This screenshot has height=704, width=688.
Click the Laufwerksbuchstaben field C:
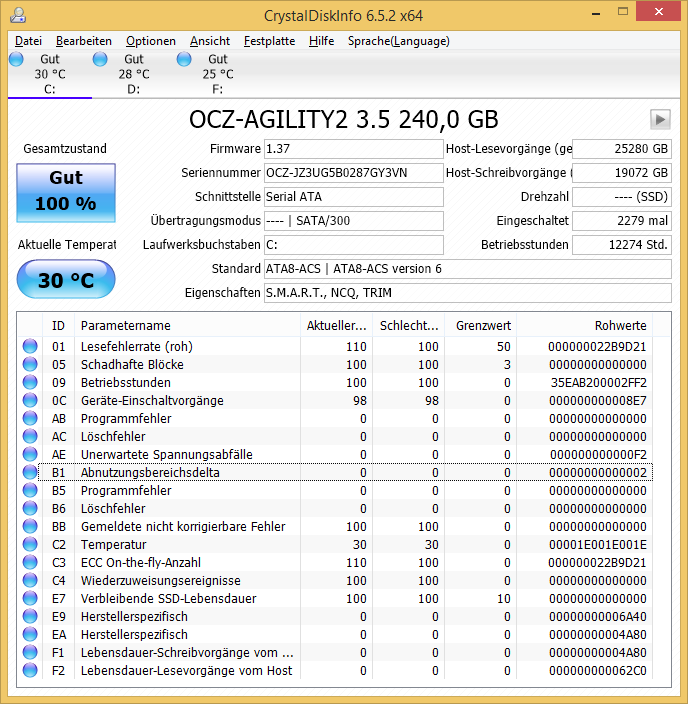[x=353, y=245]
